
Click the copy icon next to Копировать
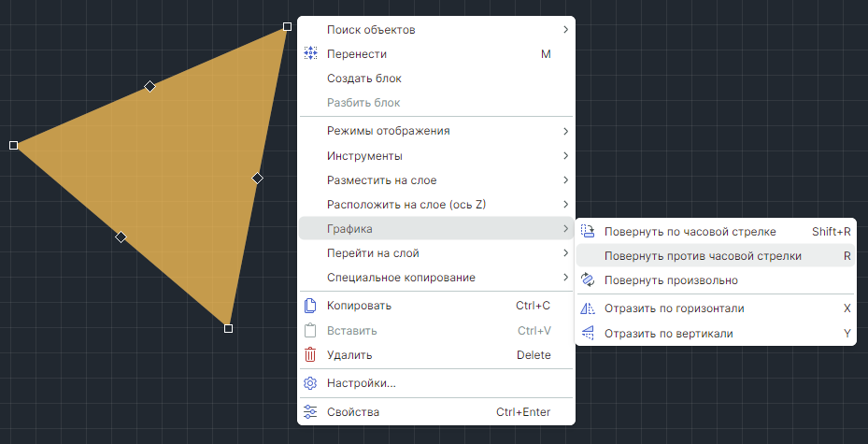[x=310, y=306]
